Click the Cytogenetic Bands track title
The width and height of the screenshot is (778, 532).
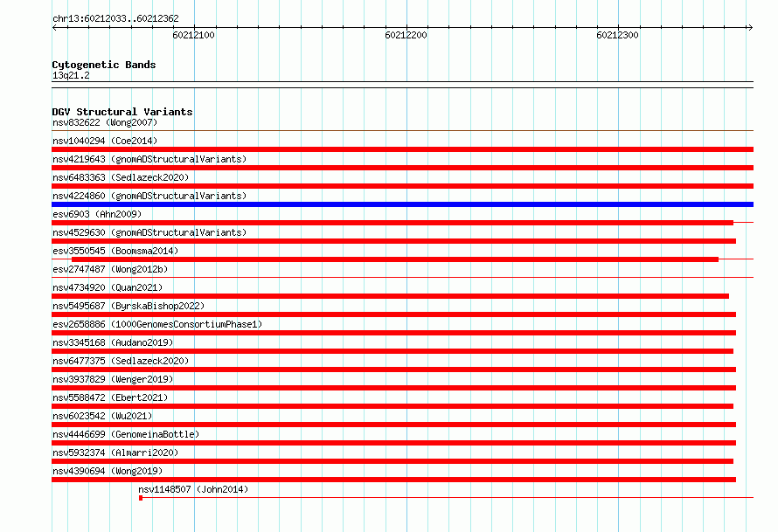coord(104,65)
